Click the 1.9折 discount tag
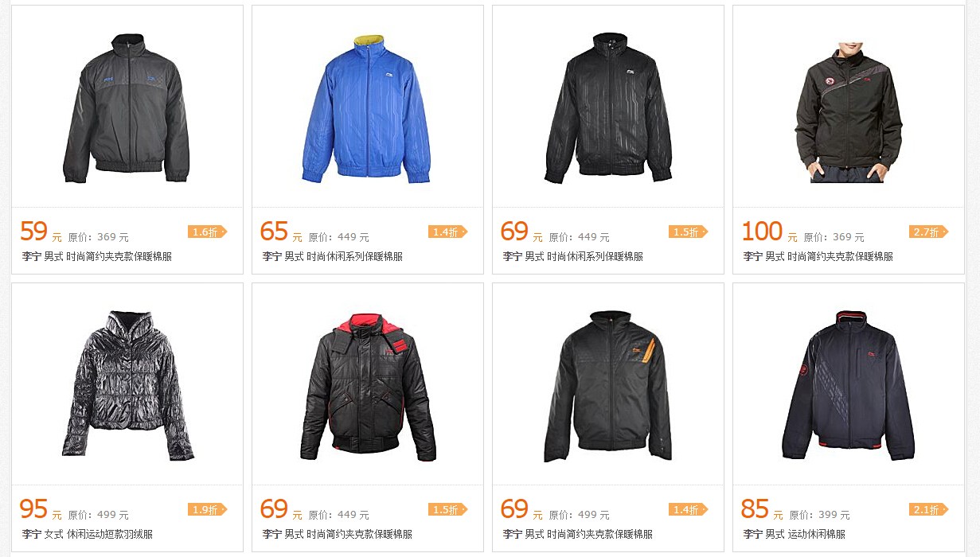 point(207,510)
